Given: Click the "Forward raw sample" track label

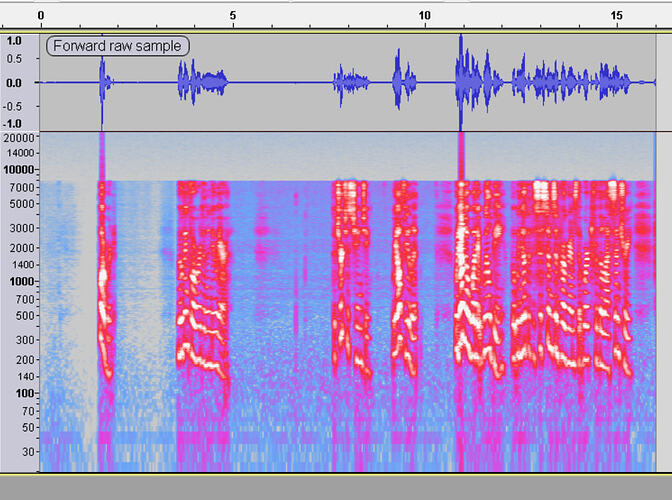Looking at the screenshot, I should 118,45.
